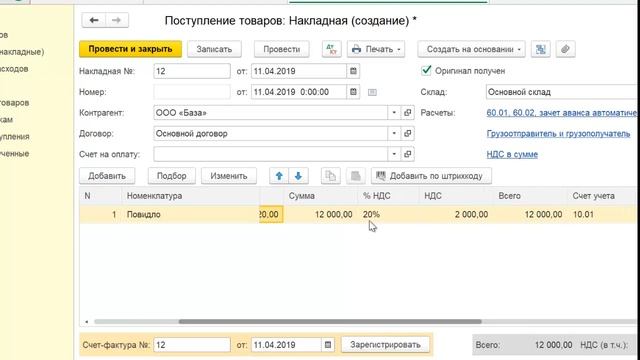Click the Контрагент field ООО «База»
640x360 pixels.
[271, 113]
